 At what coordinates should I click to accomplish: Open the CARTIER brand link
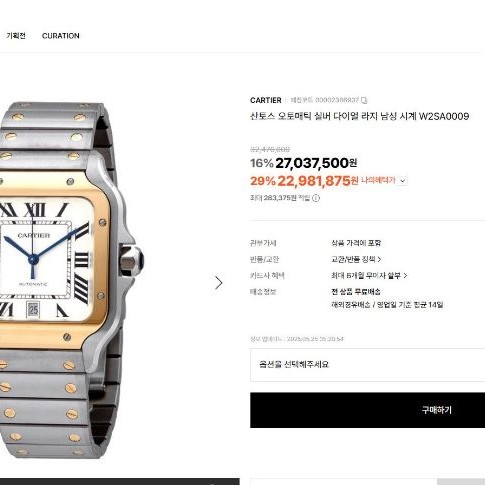tap(266, 100)
